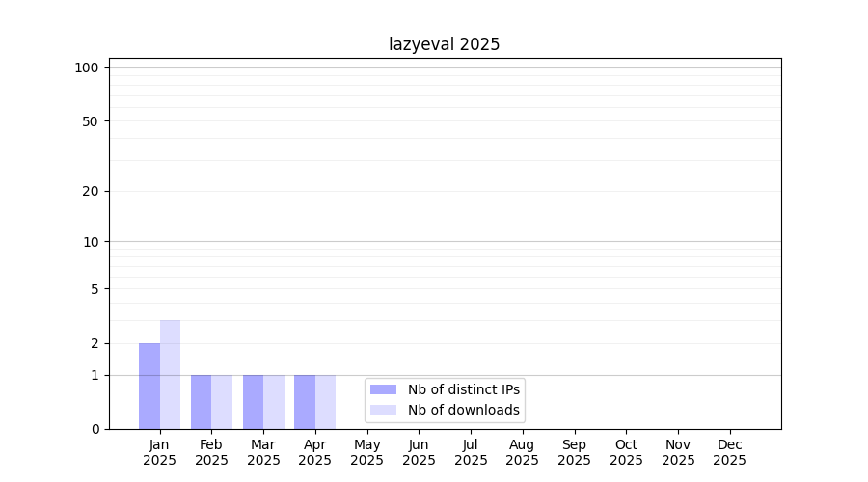The width and height of the screenshot is (868, 482).
Task: Click the light blue downloads legend swatch
Action: pyautogui.click(x=383, y=410)
